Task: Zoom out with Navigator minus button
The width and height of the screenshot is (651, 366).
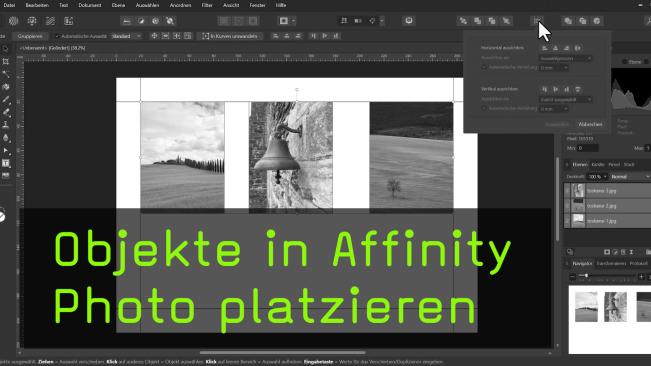Action: [x=573, y=276]
